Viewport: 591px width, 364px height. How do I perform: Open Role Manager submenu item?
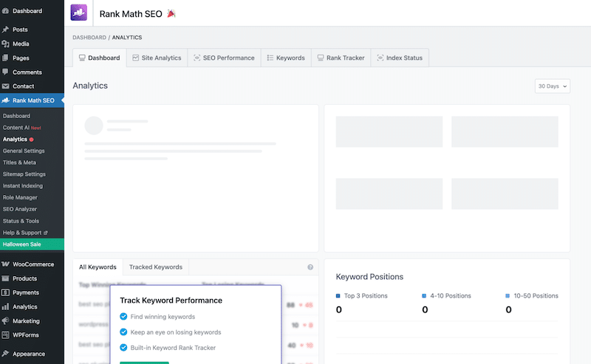click(x=20, y=197)
